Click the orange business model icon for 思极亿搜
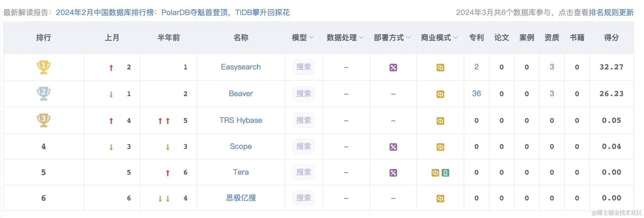Image resolution: width=644 pixels, height=218 pixels. pos(440,199)
